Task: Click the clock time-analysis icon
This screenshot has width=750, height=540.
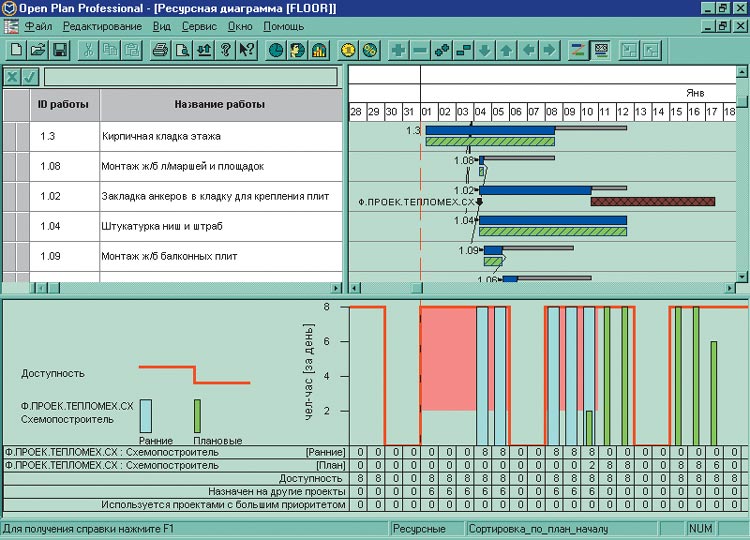Action: (x=276, y=49)
